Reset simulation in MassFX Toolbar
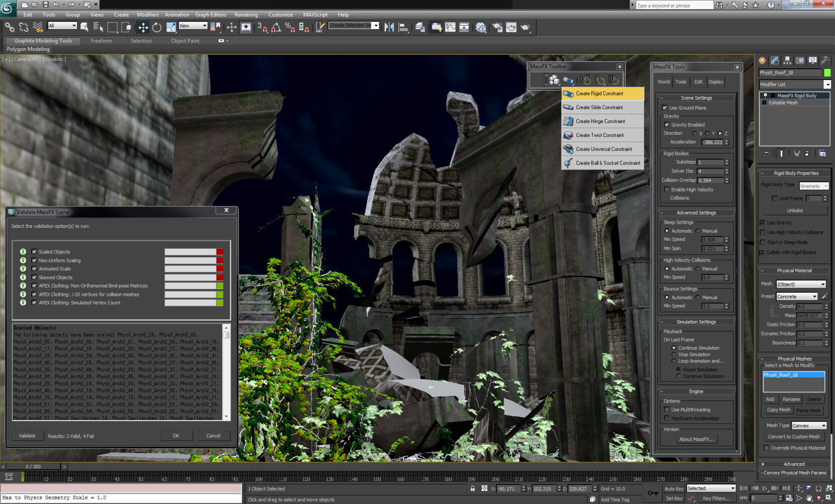The width and height of the screenshot is (835, 504). pyautogui.click(x=584, y=80)
